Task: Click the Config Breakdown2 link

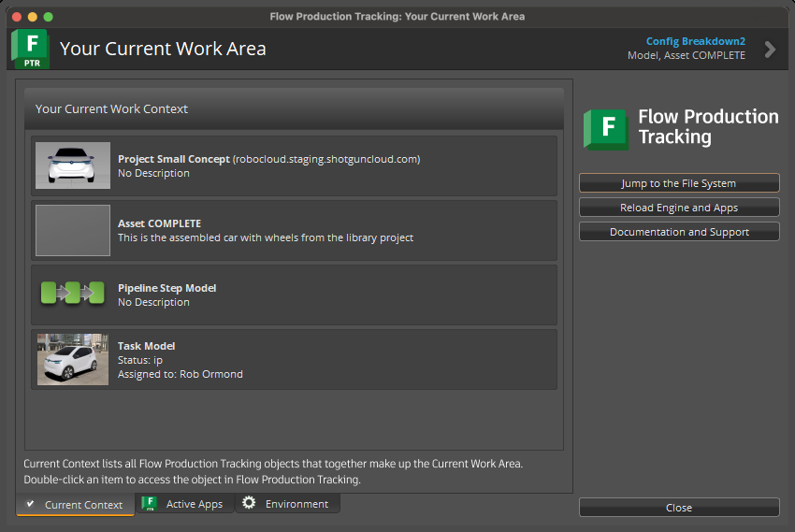Action: click(695, 41)
